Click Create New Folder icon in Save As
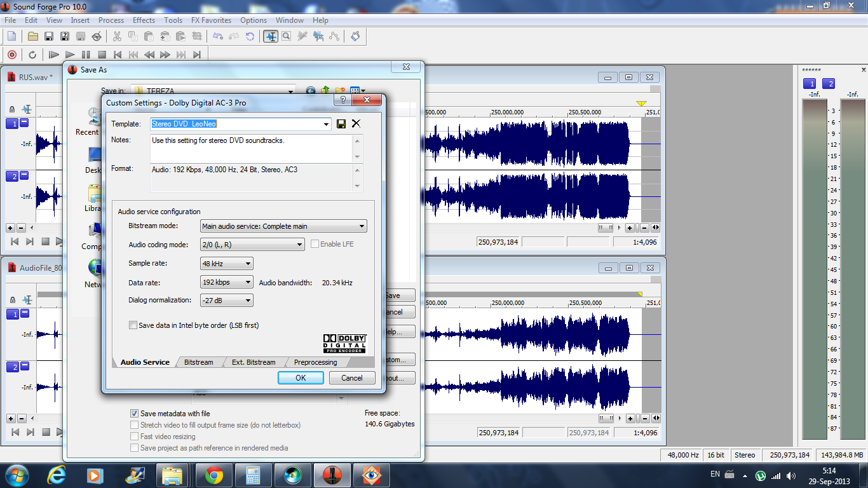Screen dimensions: 868x488 tap(340, 91)
